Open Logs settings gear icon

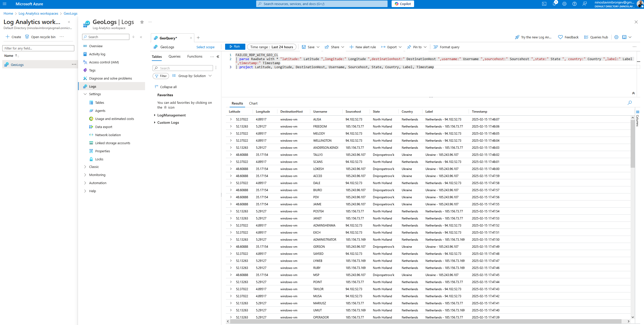616,37
